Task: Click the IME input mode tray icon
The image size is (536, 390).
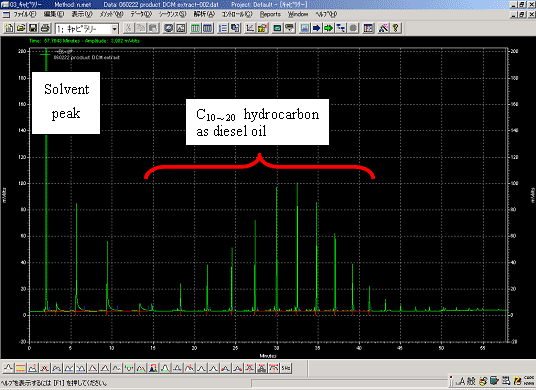Action: pos(461,381)
